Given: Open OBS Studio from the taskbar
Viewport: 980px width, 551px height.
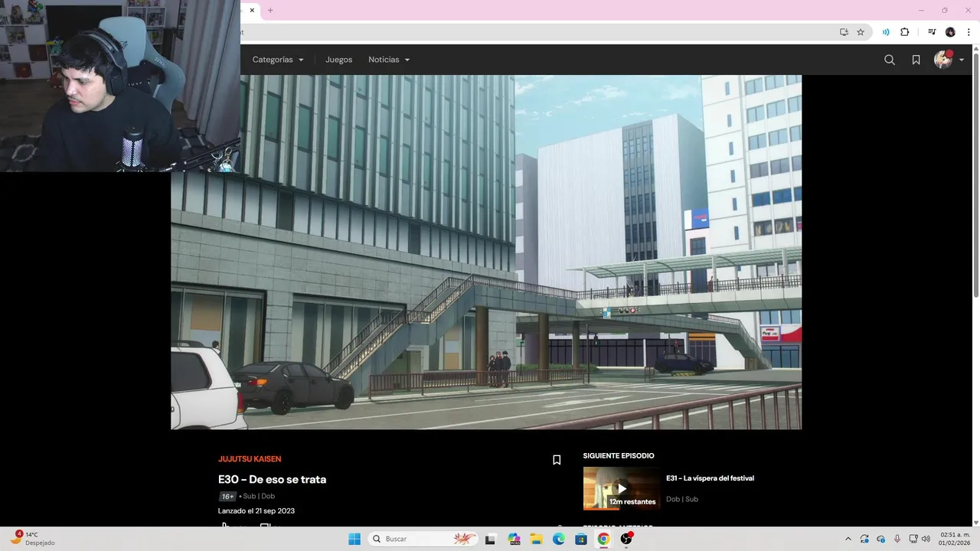Looking at the screenshot, I should (x=626, y=539).
